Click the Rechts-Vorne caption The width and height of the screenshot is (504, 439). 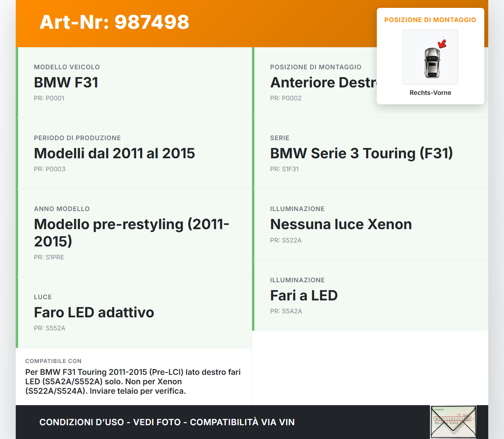tap(430, 93)
